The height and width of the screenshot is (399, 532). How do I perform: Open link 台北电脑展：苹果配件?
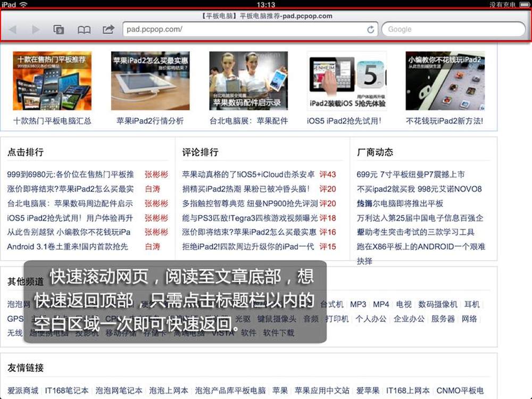pyautogui.click(x=248, y=121)
